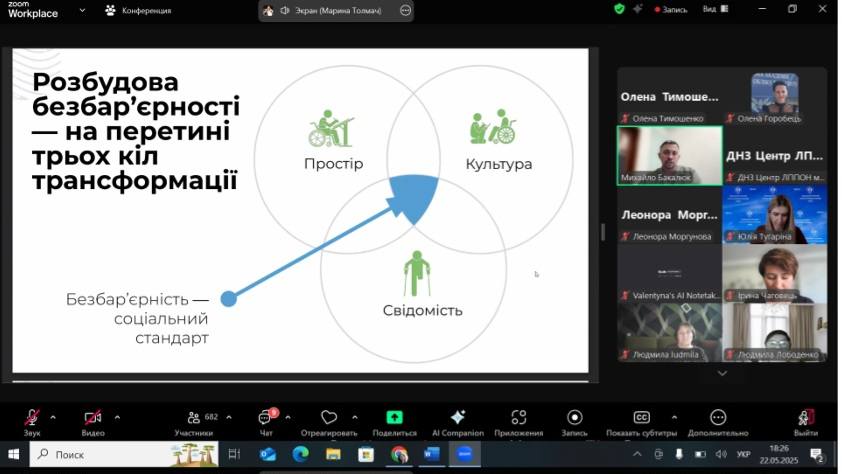Click the green Поделиться share screen button

(x=394, y=418)
